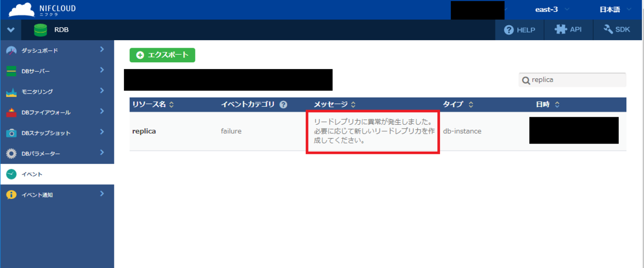Expand the DBサーバー submenu arrow
Viewport: 644px width, 268px height.
click(102, 71)
